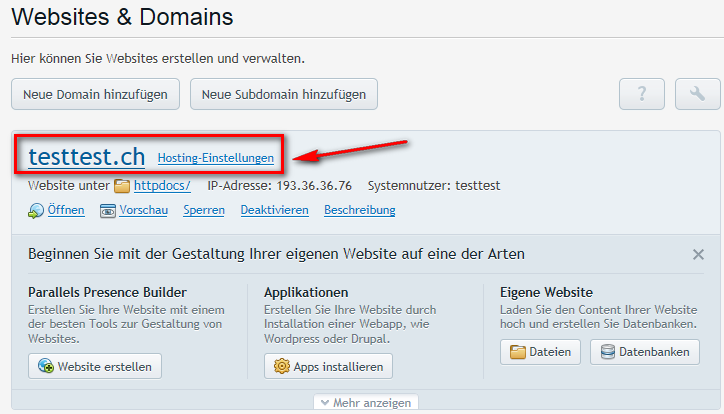
Task: Click the help question mark button
Action: tap(641, 94)
